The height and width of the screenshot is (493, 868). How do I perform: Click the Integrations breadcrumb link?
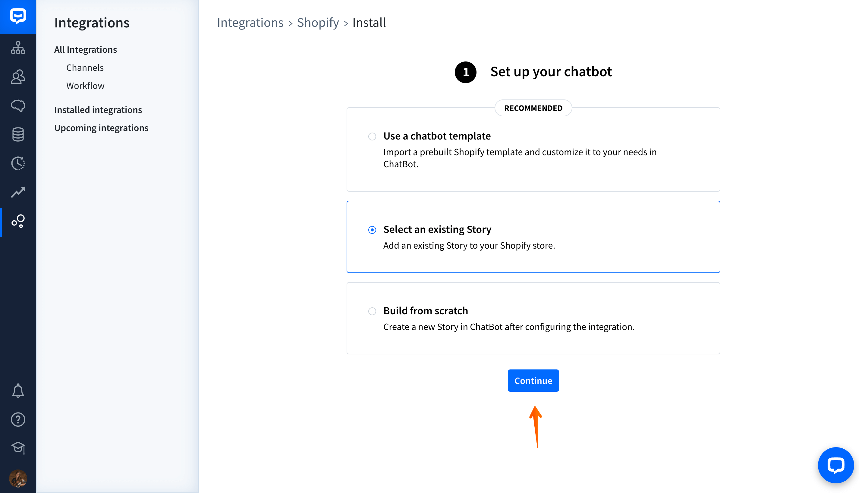[250, 22]
